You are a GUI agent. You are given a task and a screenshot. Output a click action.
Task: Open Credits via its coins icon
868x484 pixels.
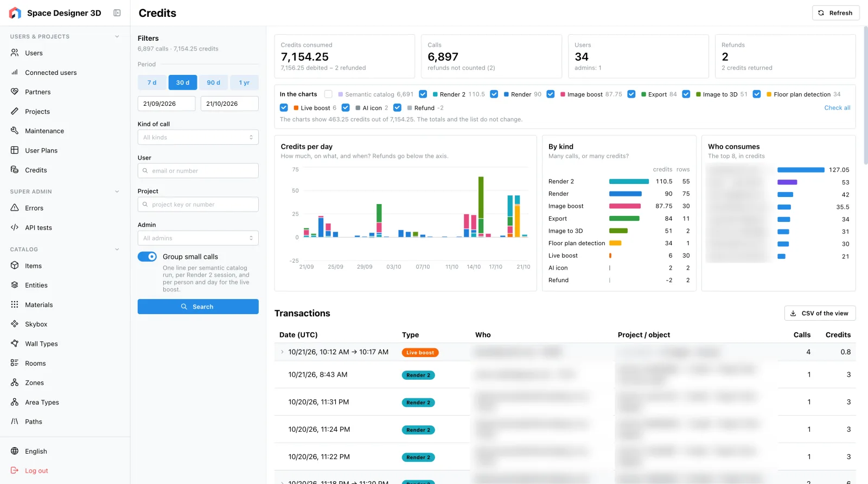15,170
